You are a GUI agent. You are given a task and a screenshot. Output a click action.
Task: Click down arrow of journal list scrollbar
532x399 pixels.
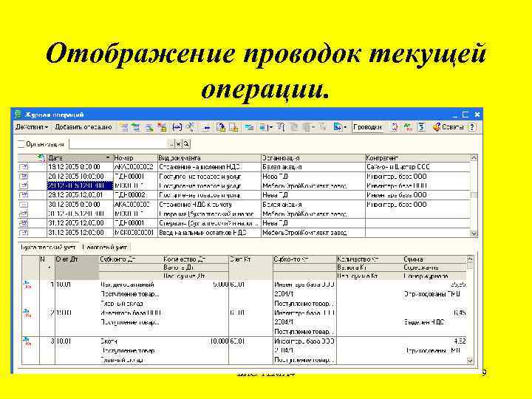pos(474,233)
